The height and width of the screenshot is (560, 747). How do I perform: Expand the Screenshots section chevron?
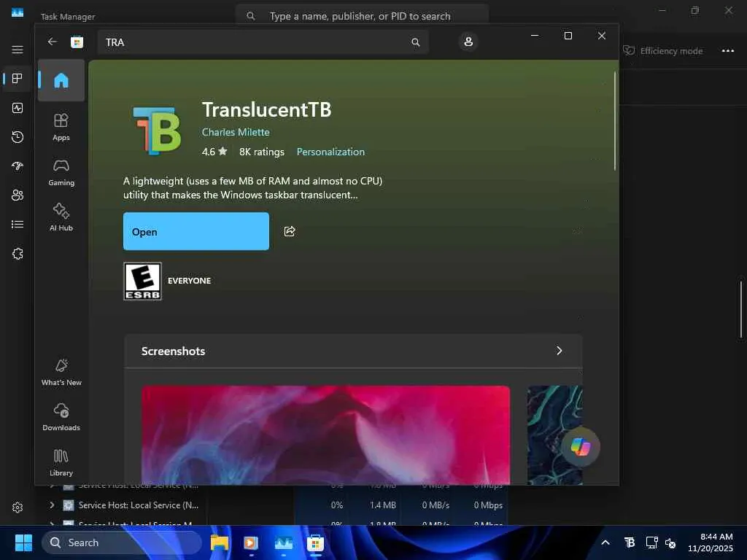[x=560, y=351]
